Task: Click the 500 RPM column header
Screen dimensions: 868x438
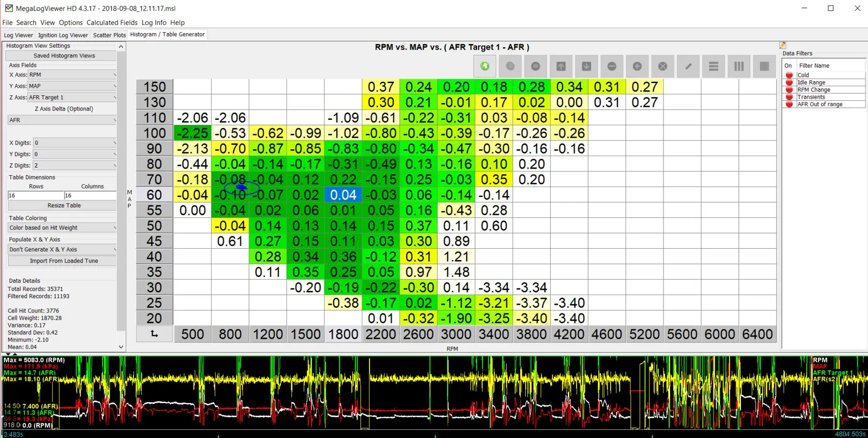Action: (193, 334)
